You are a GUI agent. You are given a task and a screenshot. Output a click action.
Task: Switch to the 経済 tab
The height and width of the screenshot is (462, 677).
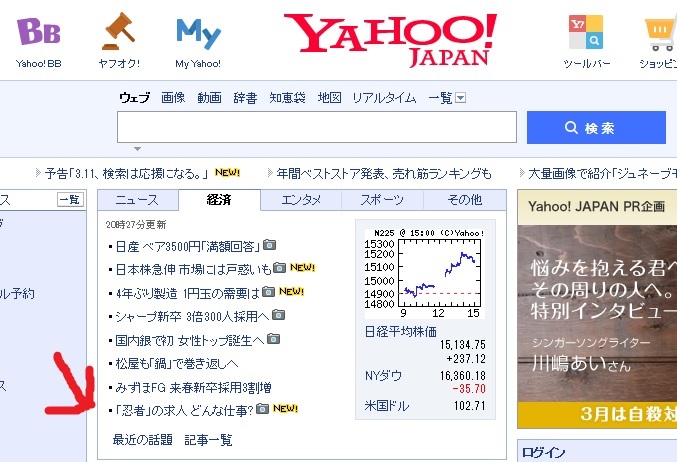click(x=219, y=199)
